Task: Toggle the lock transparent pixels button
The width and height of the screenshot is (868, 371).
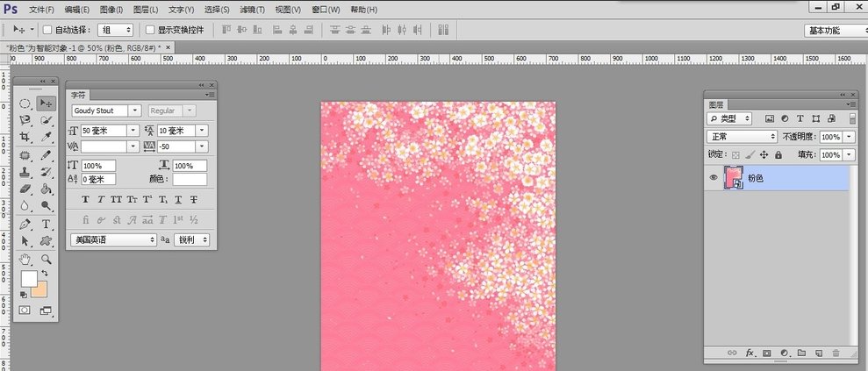Action: pyautogui.click(x=735, y=155)
